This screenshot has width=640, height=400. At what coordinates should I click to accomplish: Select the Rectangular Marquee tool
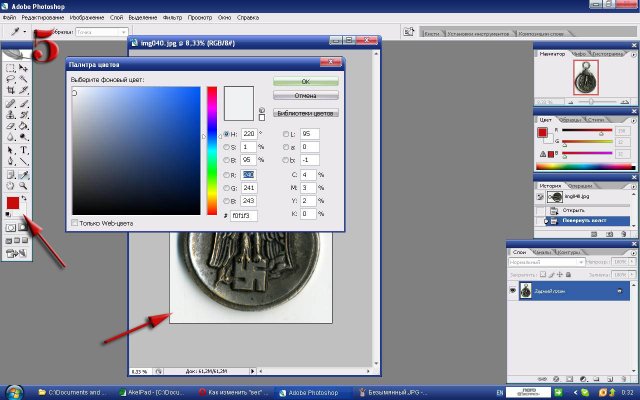coord(11,68)
